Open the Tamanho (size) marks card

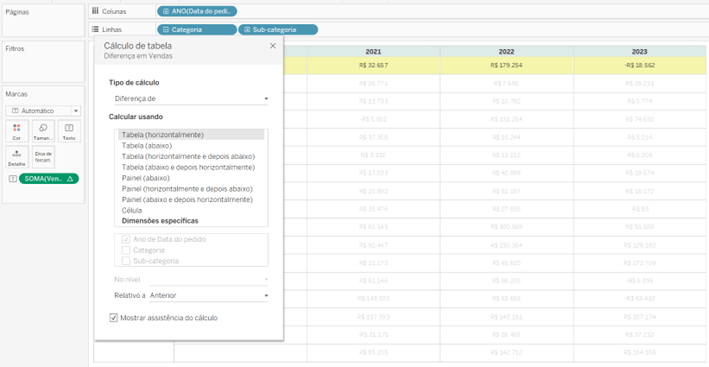tap(43, 131)
